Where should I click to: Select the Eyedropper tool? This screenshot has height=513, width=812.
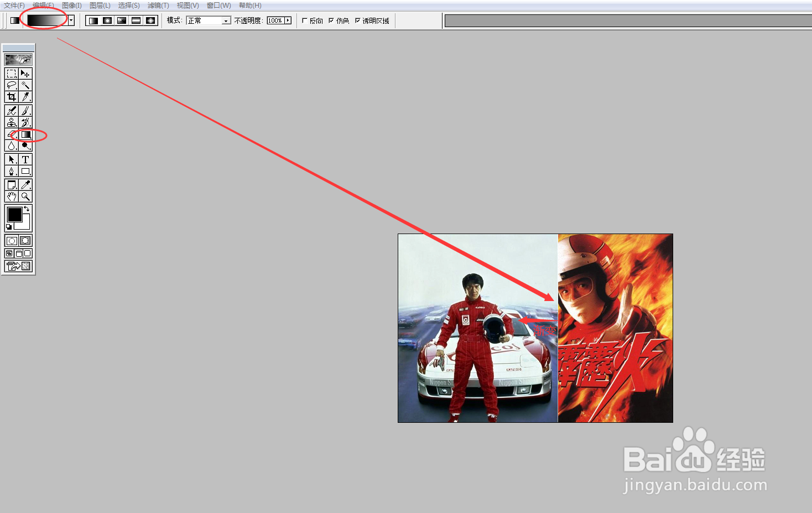25,185
